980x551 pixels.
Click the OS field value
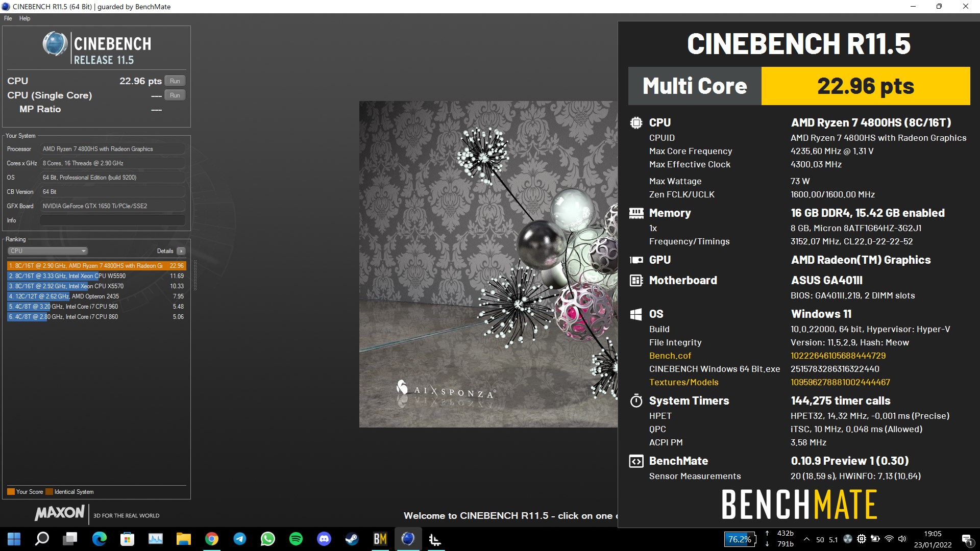tap(112, 178)
